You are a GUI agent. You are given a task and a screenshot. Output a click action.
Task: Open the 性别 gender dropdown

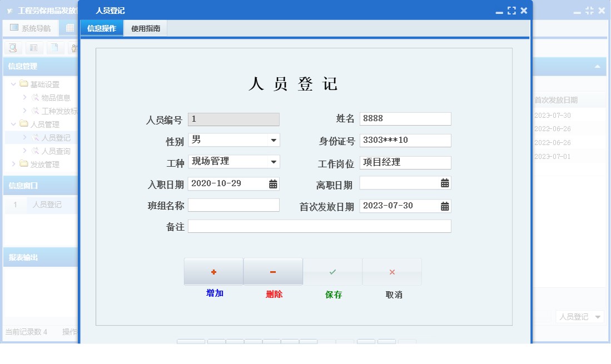(x=273, y=140)
